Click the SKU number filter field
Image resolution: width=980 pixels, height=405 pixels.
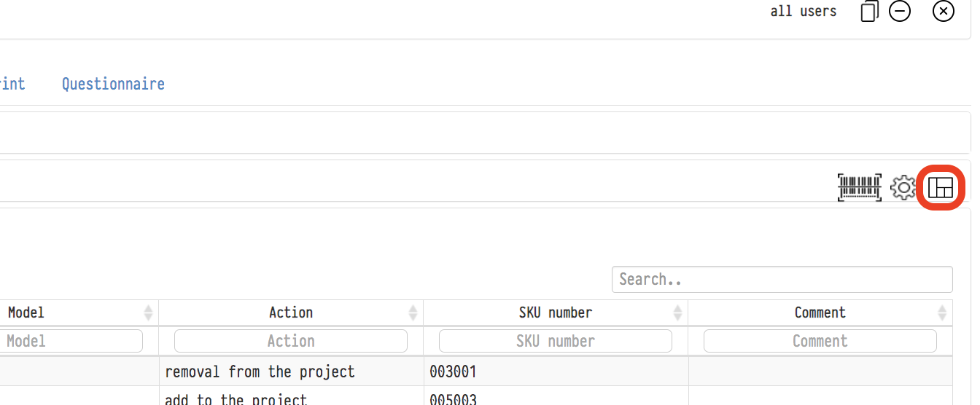coord(555,341)
